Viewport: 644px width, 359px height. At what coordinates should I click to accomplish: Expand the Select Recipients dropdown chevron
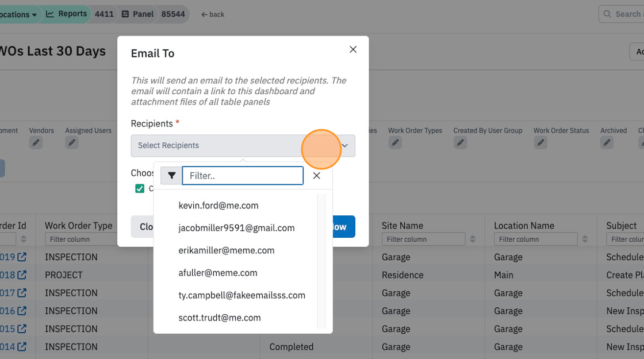345,146
